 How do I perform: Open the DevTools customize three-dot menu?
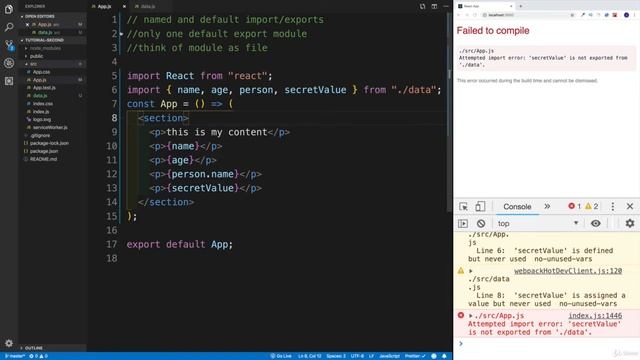pyautogui.click(x=612, y=207)
